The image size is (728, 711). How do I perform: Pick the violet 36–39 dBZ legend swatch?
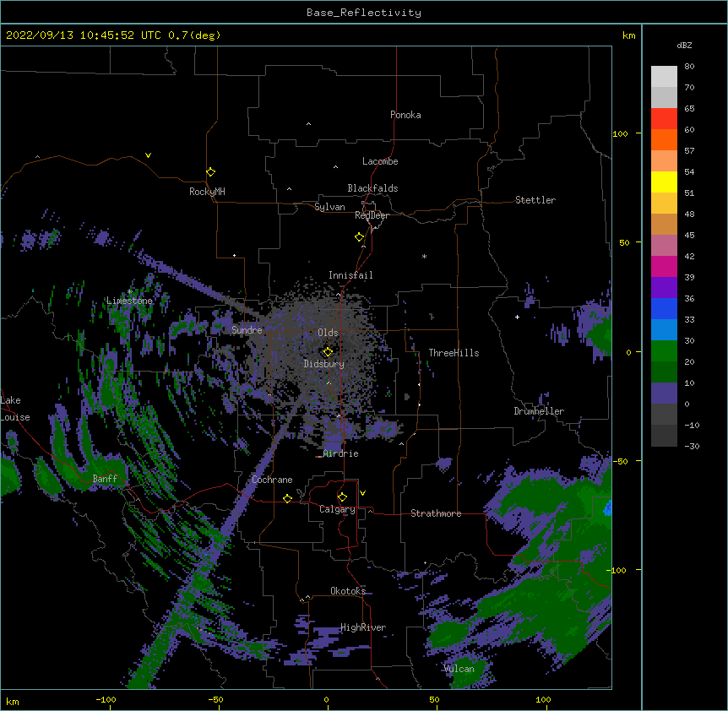tap(664, 288)
